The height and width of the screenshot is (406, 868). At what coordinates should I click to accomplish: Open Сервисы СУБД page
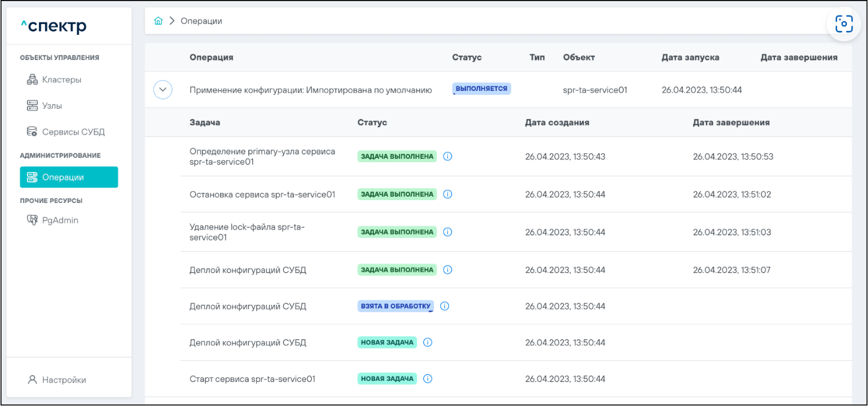tap(73, 132)
